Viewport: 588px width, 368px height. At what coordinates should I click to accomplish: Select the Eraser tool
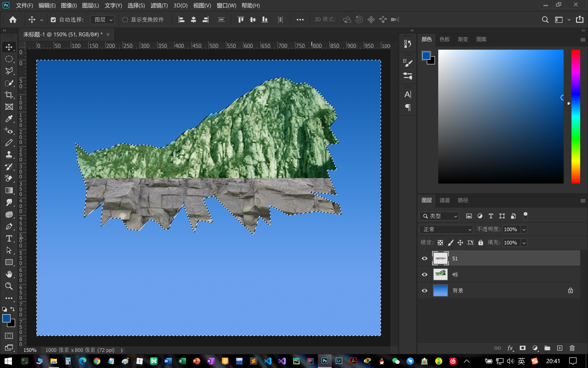(x=9, y=179)
